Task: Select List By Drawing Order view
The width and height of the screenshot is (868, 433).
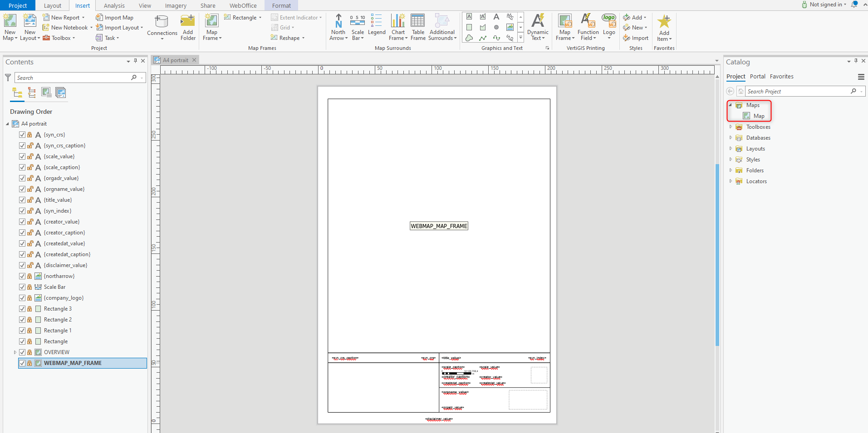Action: coord(17,93)
